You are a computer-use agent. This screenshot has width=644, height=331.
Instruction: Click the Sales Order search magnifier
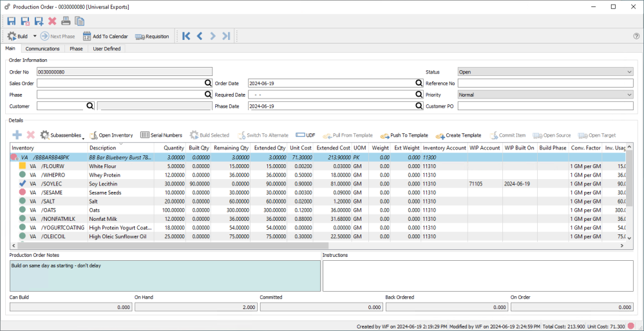coord(208,83)
